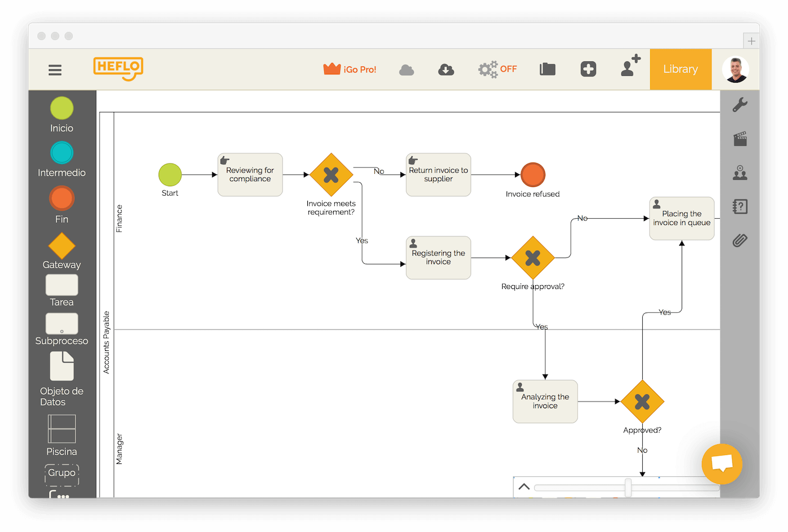Click the add new plus icon
Viewport: 788px width, 532px height.
point(588,69)
